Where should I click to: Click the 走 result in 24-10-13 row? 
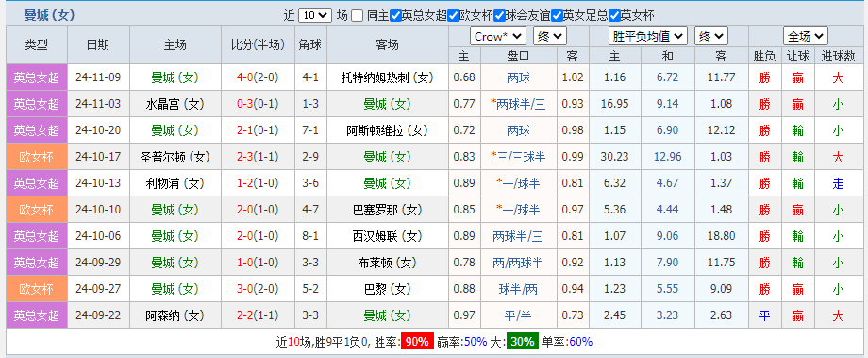coord(838,183)
